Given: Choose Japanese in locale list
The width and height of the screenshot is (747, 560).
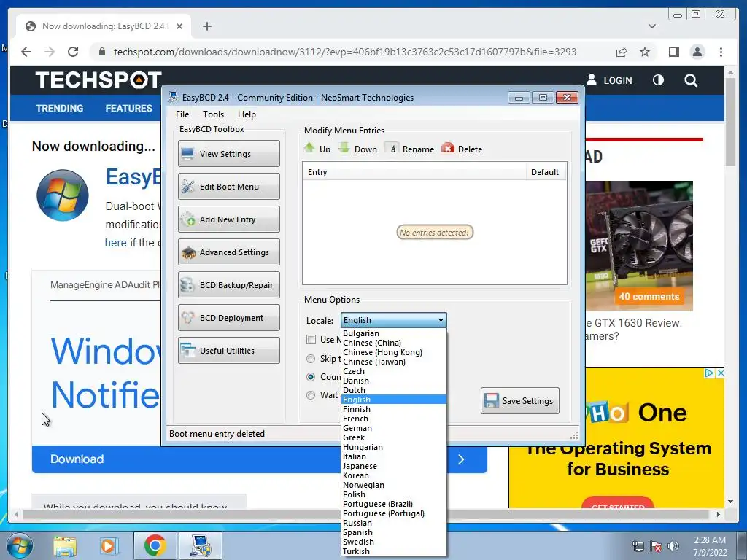Looking at the screenshot, I should click(x=393, y=466).
